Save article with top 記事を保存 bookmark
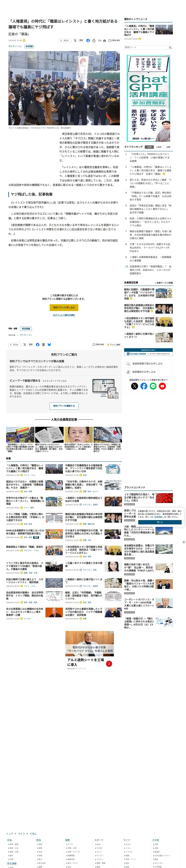This screenshot has height=868, width=186. [x=114, y=41]
